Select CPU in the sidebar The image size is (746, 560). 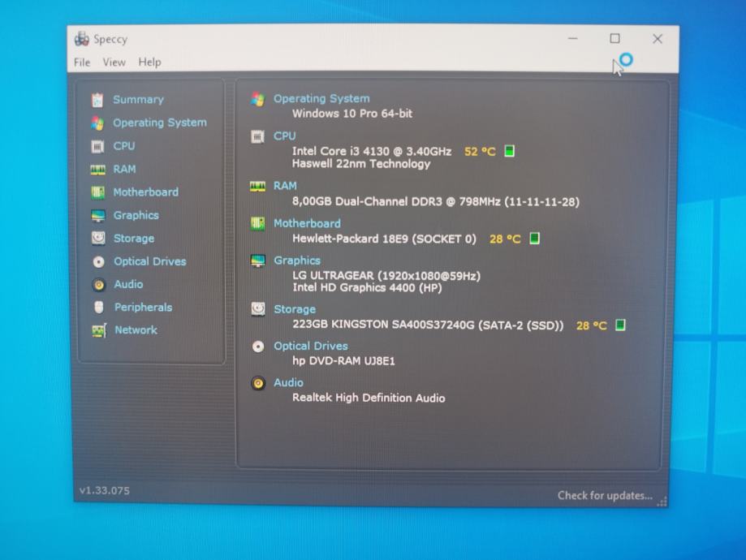(x=124, y=146)
